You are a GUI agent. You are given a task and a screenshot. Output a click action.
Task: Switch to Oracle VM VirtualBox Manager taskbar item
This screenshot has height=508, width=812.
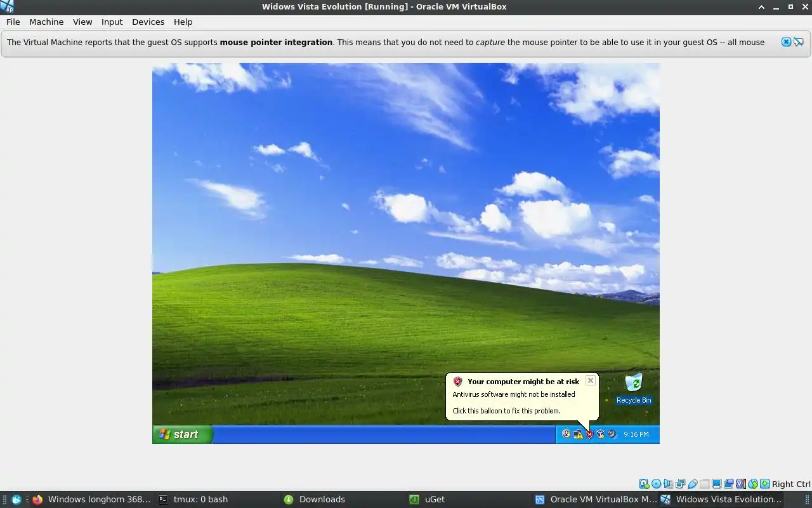596,499
